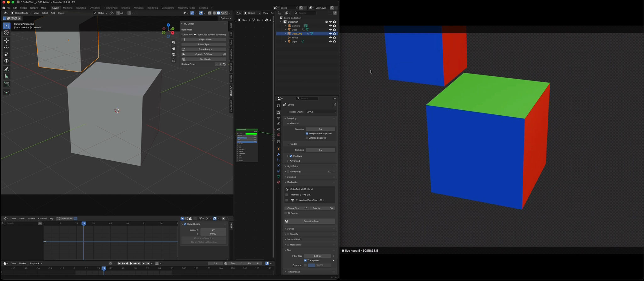Viewport: 644px width, 281px height.
Task: Adjust the Overscan percentage slider
Action: point(319,265)
